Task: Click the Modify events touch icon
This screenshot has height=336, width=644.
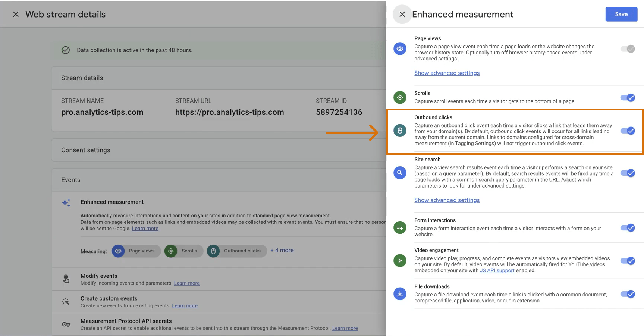Action: [x=66, y=279]
